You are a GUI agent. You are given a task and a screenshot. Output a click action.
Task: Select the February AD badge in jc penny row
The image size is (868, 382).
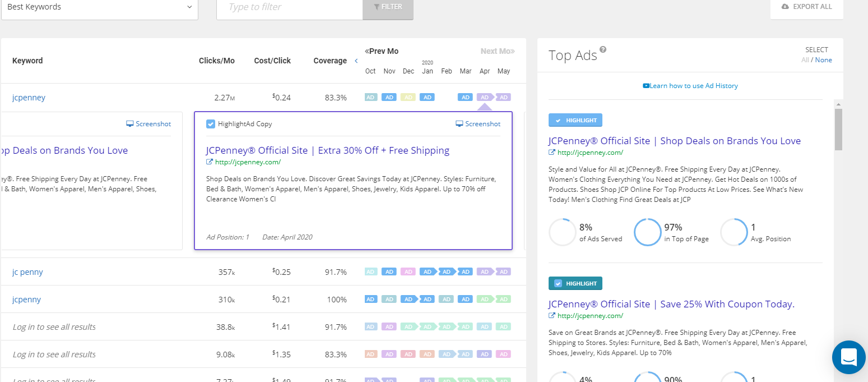coord(447,272)
